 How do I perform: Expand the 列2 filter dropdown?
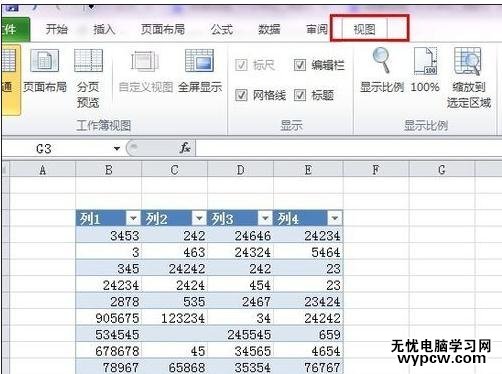coord(199,219)
